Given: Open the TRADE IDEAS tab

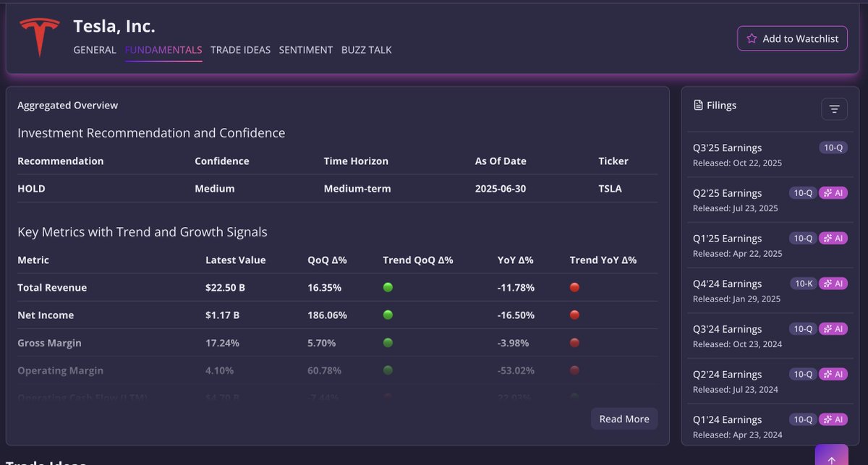Looking at the screenshot, I should (x=240, y=50).
